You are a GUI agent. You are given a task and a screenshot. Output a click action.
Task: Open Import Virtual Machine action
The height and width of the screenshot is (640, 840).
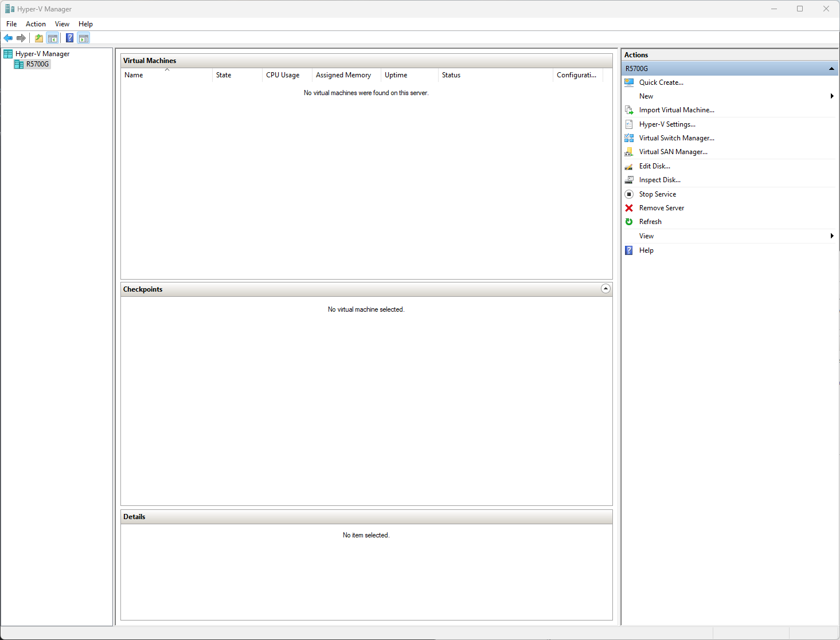677,110
